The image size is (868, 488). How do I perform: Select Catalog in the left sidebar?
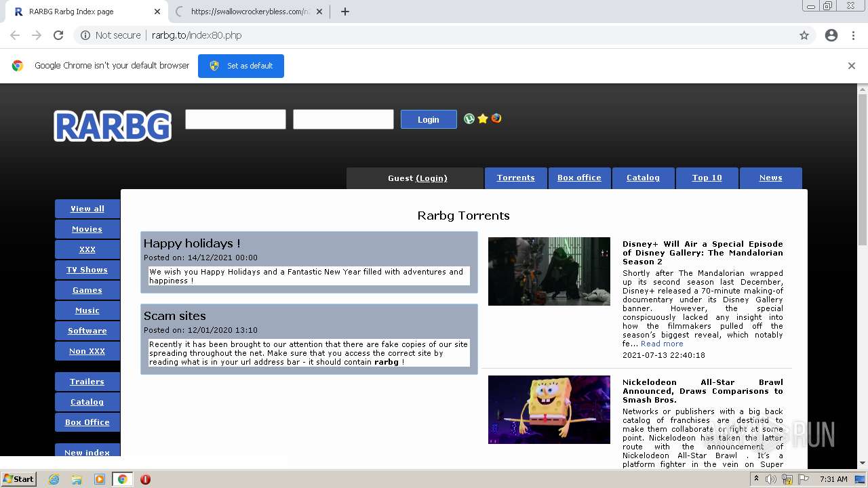(87, 402)
